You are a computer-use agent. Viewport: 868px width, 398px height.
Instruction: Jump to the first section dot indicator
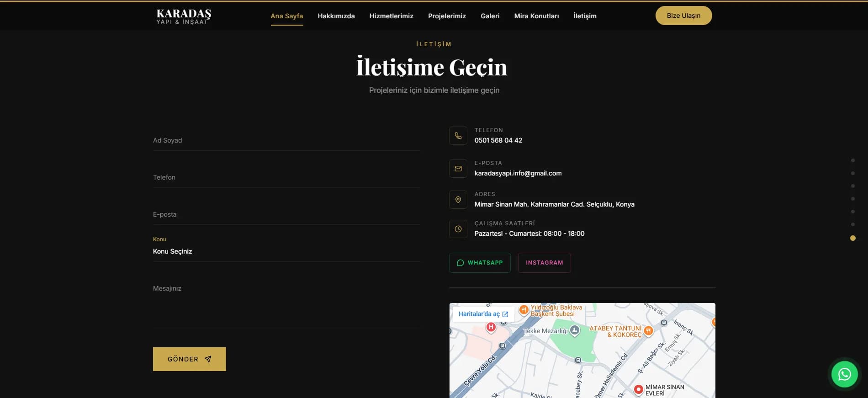pyautogui.click(x=852, y=160)
